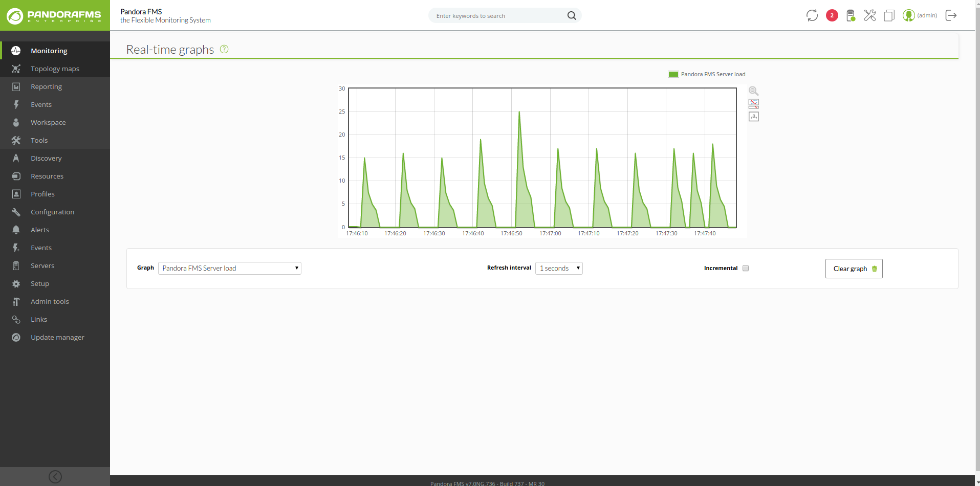Click the zoom out magnifier beside graph

[x=754, y=91]
